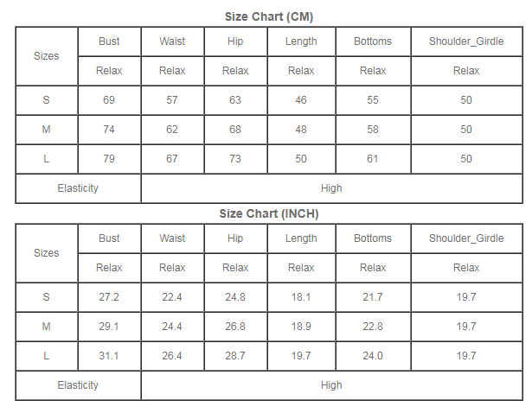Click the Sizes header cell in the CM chart

(x=47, y=56)
